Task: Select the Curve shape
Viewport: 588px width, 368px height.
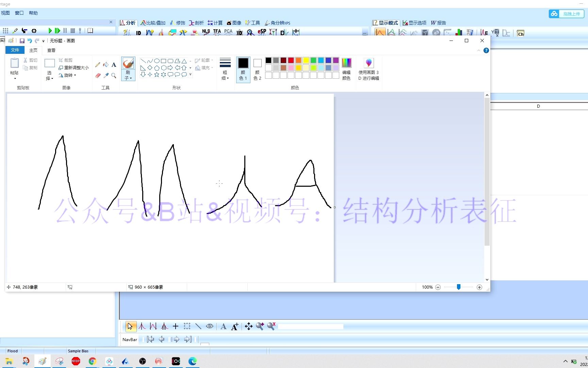Action: click(x=150, y=61)
